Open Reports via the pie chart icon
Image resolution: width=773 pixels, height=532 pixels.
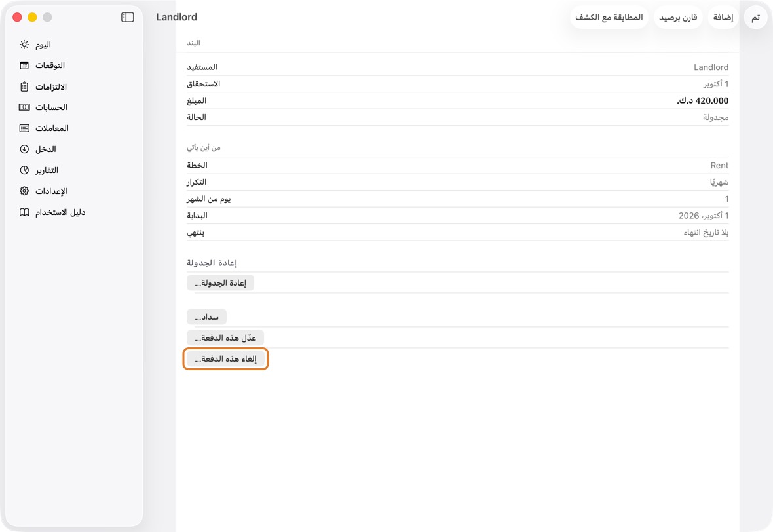(x=24, y=170)
